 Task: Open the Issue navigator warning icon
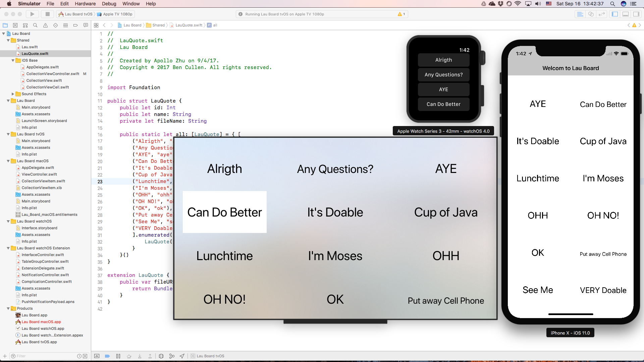(x=45, y=25)
